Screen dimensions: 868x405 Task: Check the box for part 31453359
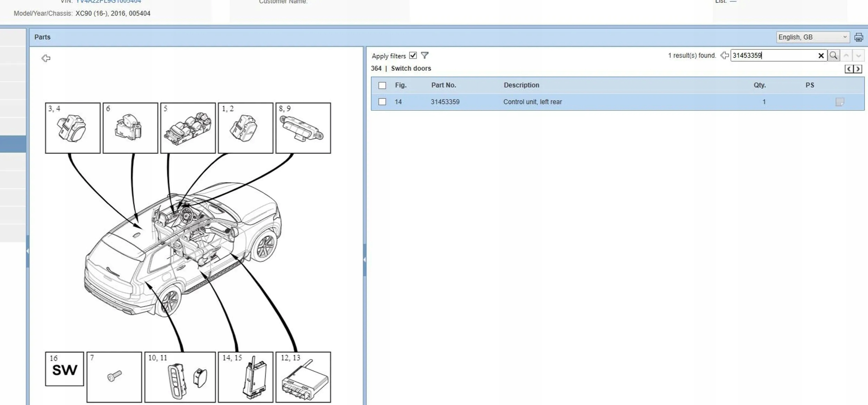point(382,102)
